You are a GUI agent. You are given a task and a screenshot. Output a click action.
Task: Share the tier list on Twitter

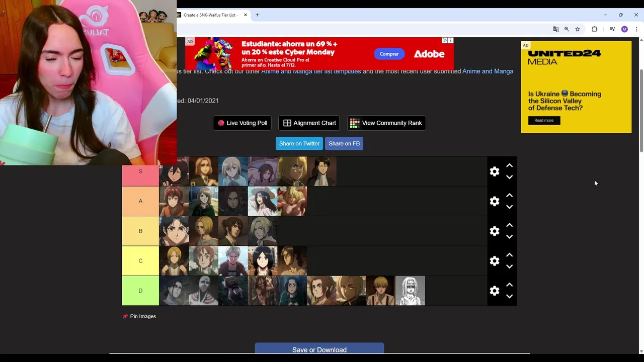(299, 143)
